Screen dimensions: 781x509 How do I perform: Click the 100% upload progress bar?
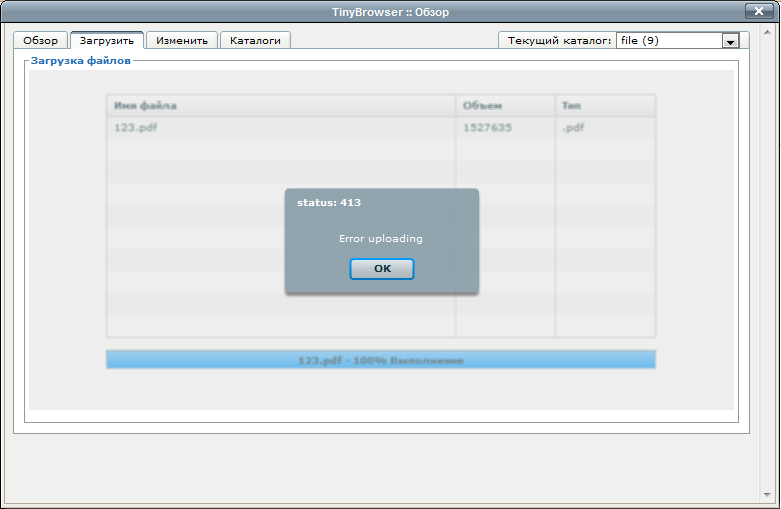coord(380,360)
